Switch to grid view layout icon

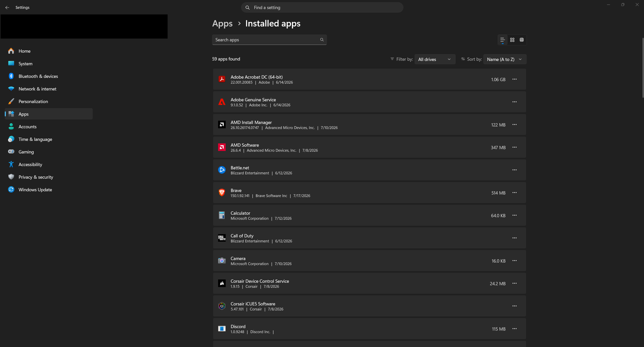click(x=512, y=40)
